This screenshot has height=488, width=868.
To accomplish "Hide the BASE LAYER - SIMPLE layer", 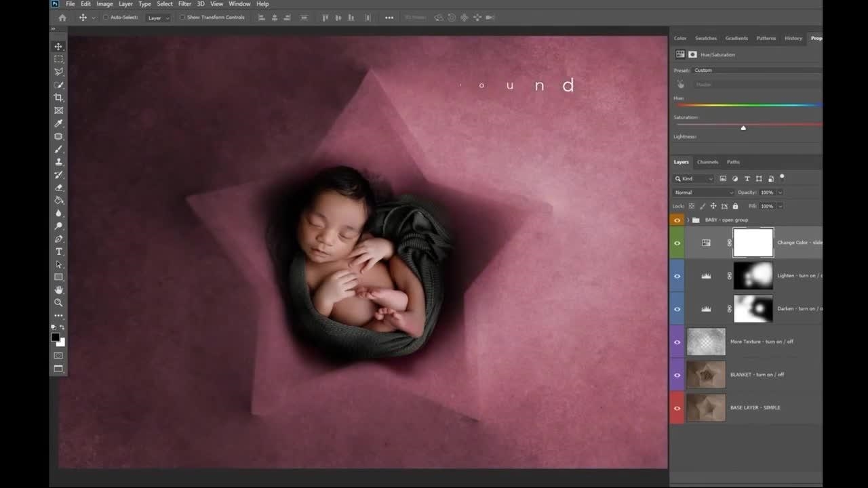I will [677, 408].
